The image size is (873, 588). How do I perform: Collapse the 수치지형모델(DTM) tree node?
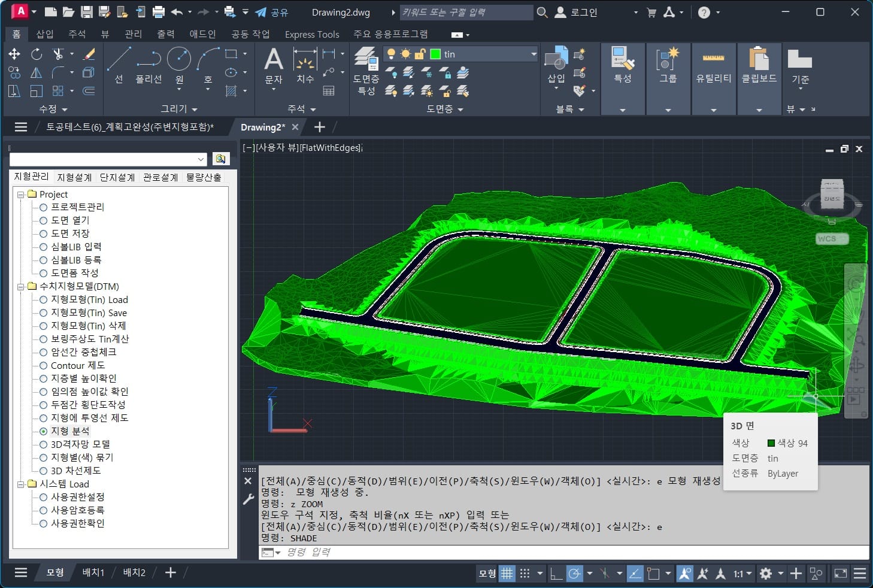tap(21, 286)
